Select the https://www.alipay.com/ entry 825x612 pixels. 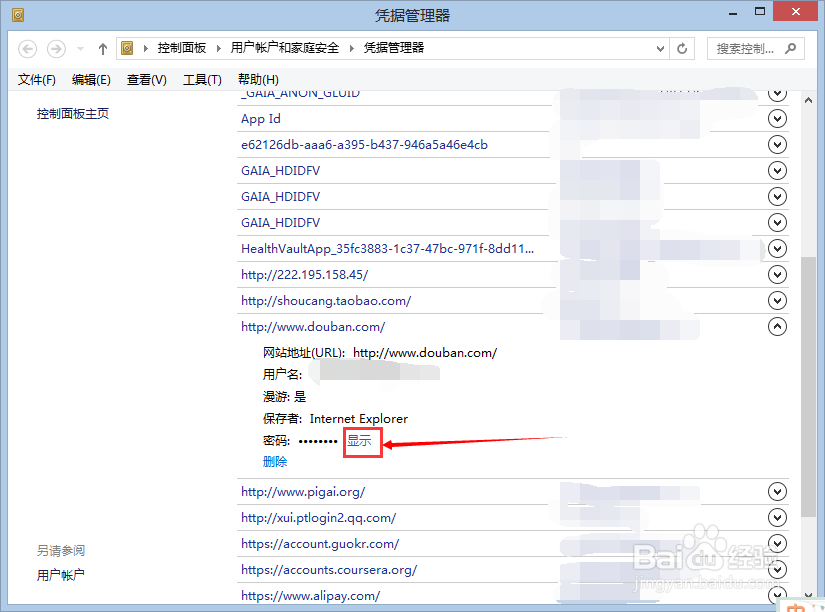(310, 596)
